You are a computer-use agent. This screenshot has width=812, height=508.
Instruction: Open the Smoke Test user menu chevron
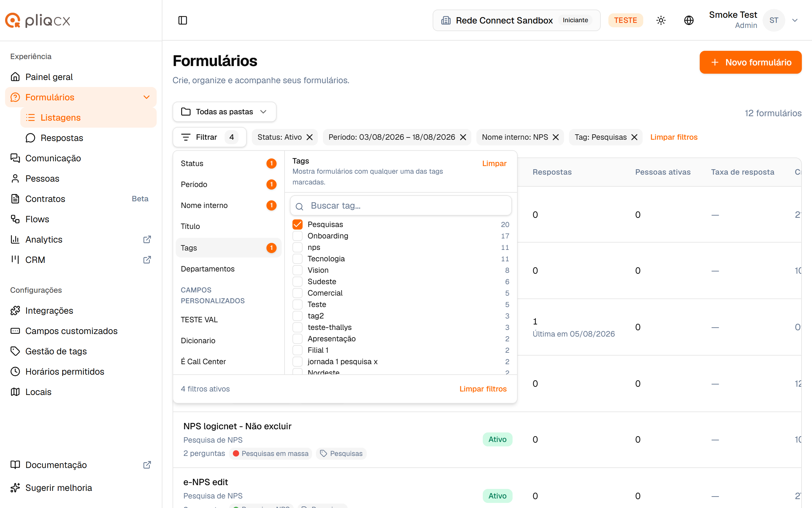point(795,20)
